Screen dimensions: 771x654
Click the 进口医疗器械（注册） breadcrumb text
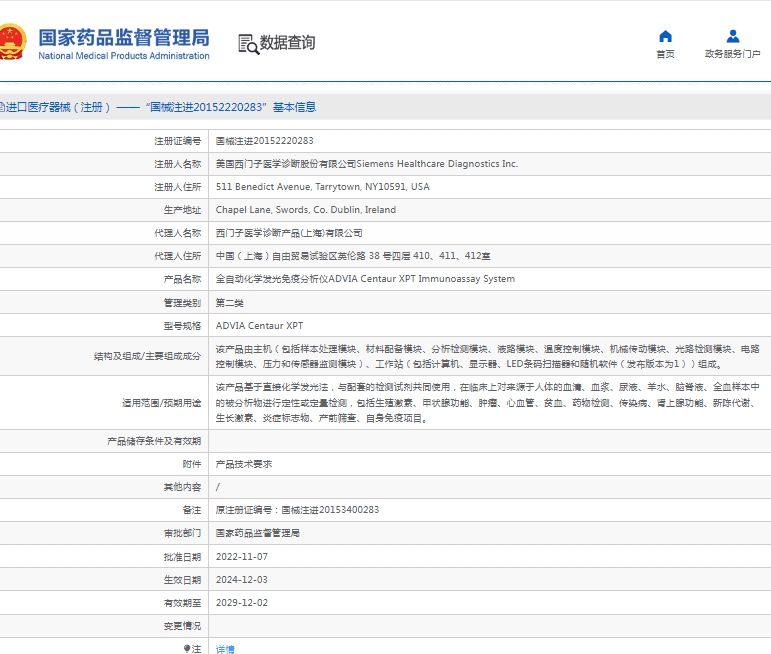(54, 107)
